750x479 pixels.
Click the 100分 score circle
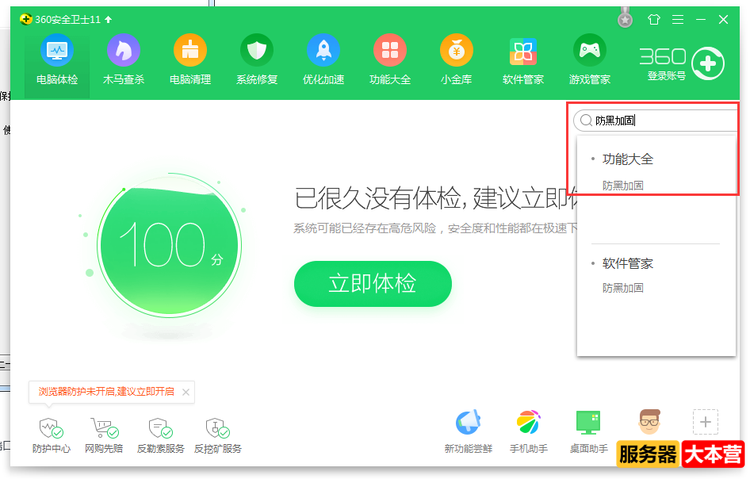coord(169,245)
